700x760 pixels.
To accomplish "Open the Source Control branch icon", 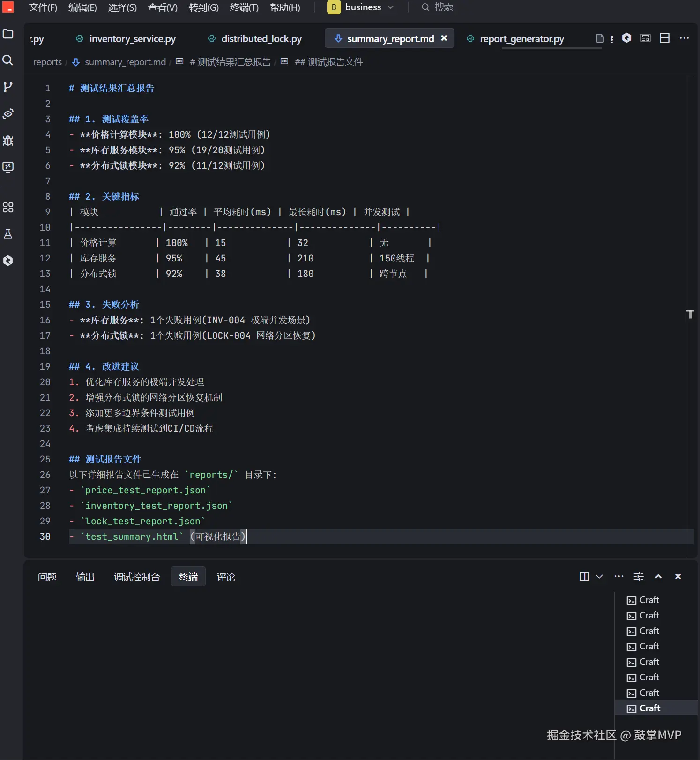I will [x=8, y=87].
